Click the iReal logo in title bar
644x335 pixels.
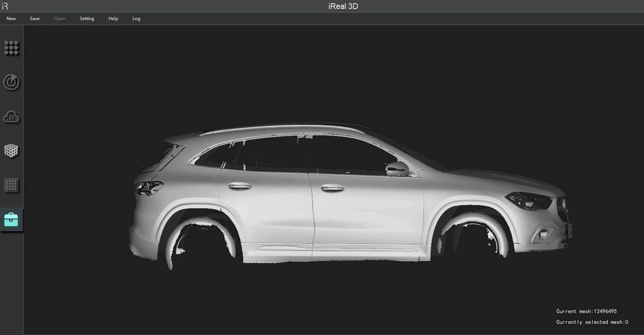point(5,6)
